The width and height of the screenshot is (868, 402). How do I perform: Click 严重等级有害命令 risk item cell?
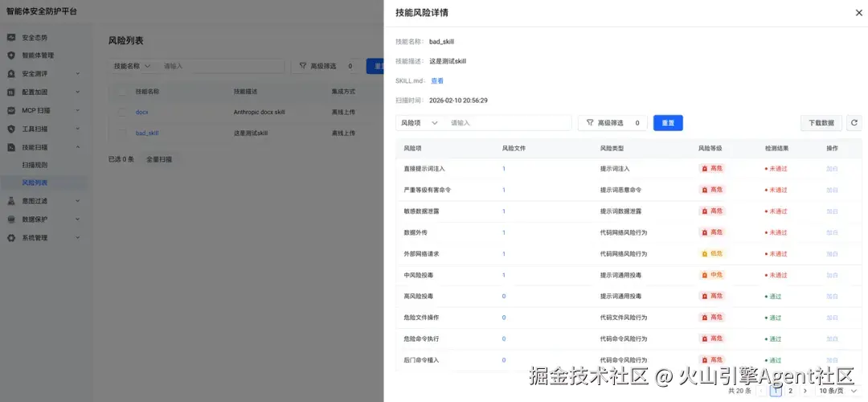(x=428, y=190)
